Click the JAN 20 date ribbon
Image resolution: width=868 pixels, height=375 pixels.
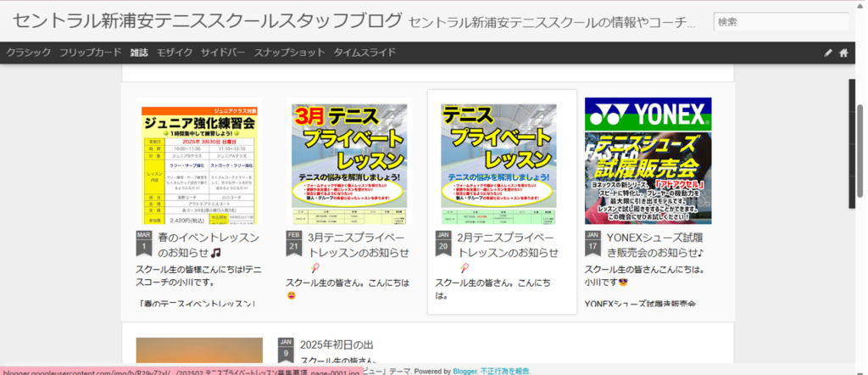[443, 243]
